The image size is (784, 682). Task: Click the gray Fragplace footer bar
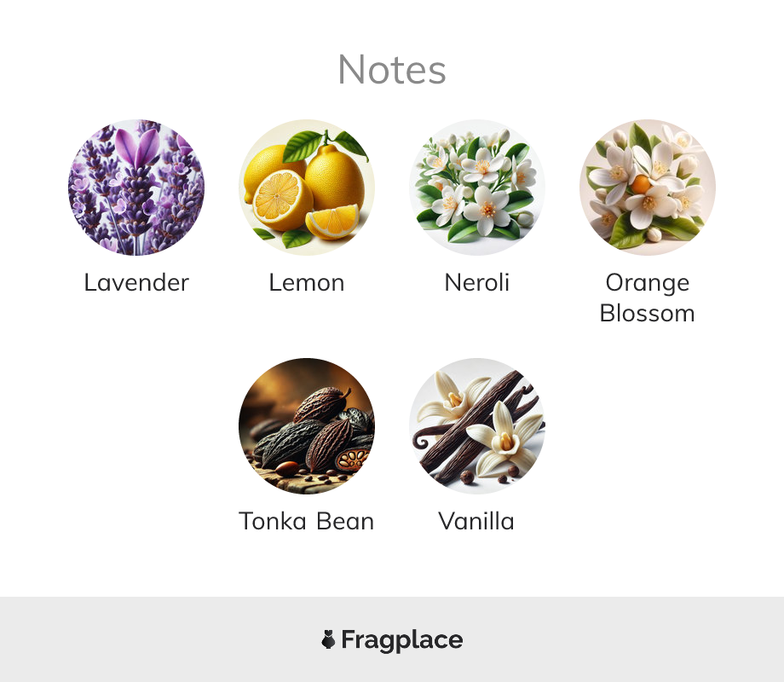pyautogui.click(x=392, y=639)
